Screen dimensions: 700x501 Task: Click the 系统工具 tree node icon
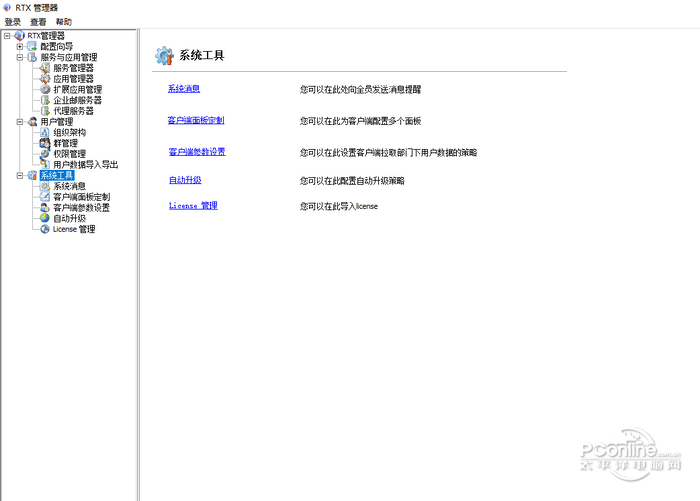[32, 175]
